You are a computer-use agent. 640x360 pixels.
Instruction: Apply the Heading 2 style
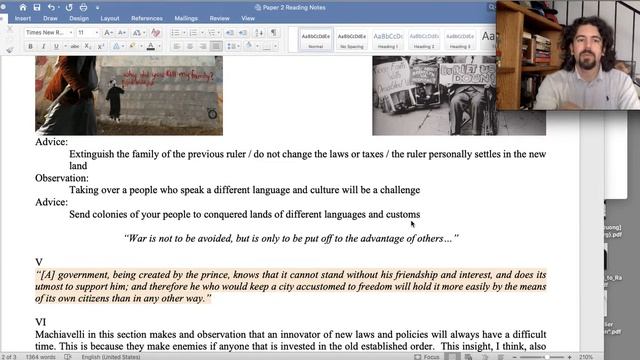coord(424,40)
